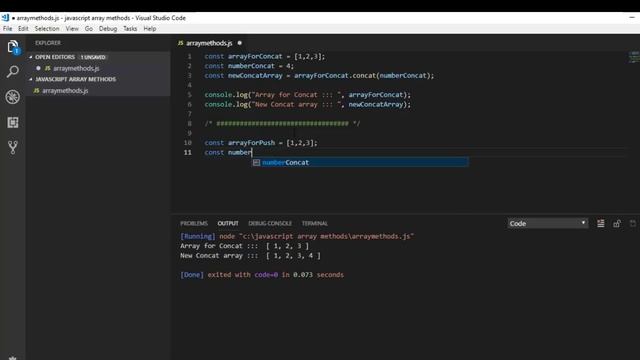Click the hash comment on line 8
The width and height of the screenshot is (640, 360).
(x=282, y=124)
